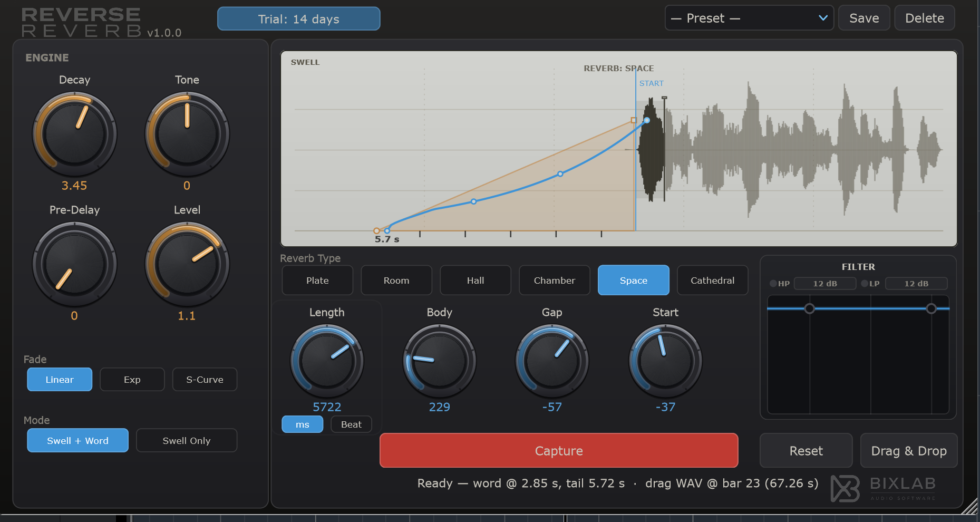Click the Pre-Delay knob

click(74, 264)
